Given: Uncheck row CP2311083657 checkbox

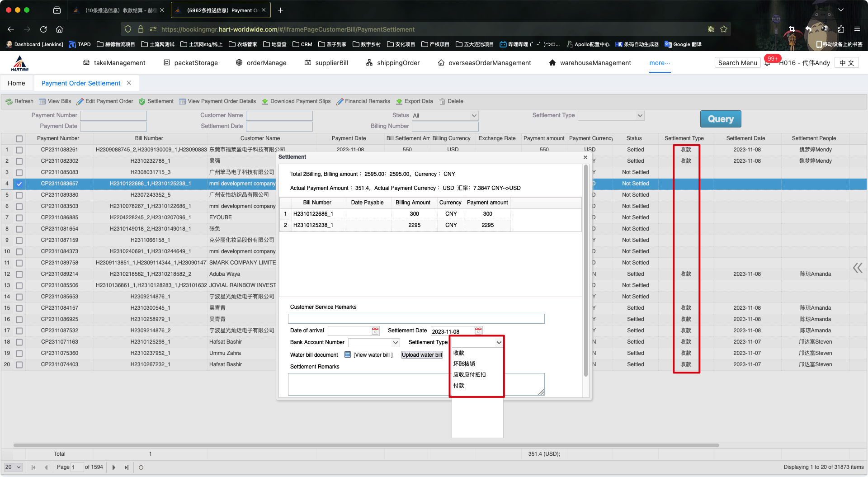Looking at the screenshot, I should pyautogui.click(x=19, y=184).
